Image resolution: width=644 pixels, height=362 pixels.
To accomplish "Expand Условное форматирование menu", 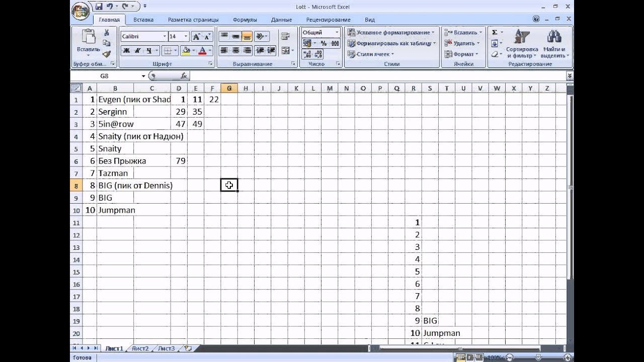I will 391,32.
